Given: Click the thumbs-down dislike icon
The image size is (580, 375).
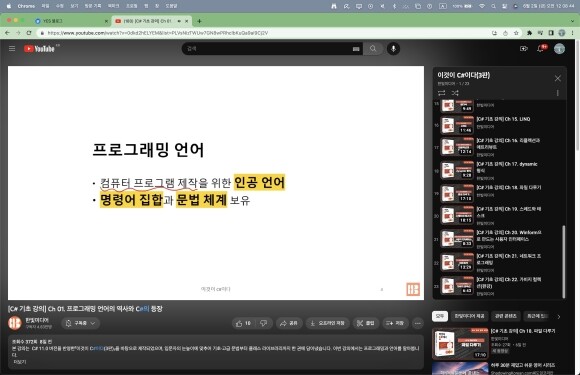Looking at the screenshot, I should tap(263, 323).
